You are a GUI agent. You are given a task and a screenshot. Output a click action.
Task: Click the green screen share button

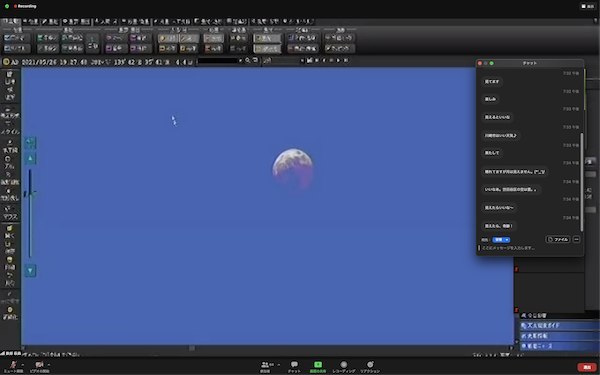pos(318,366)
